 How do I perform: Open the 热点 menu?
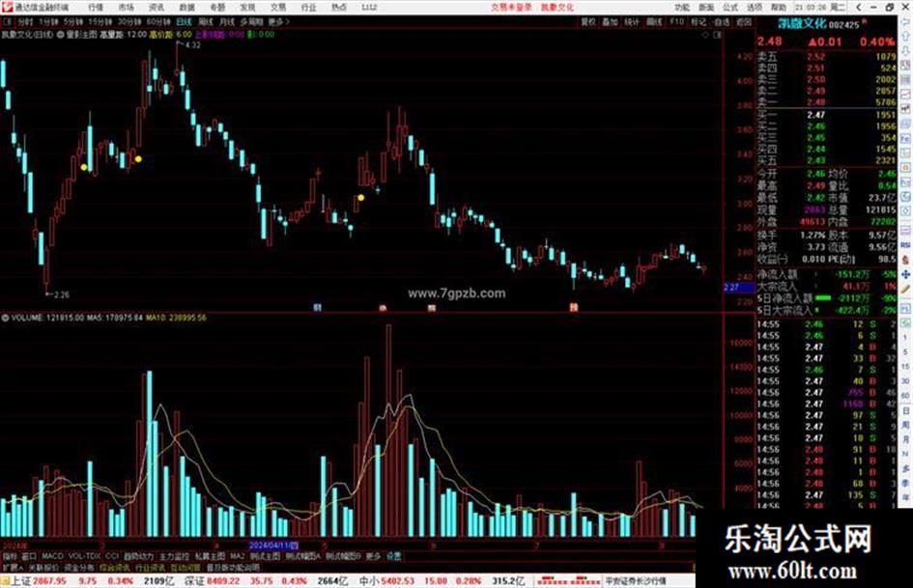point(339,8)
